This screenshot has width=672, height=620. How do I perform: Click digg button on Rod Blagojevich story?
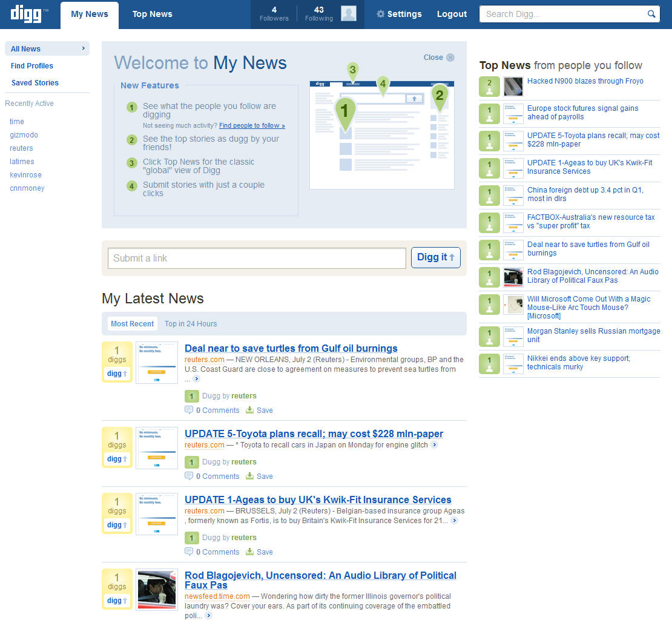click(x=117, y=601)
